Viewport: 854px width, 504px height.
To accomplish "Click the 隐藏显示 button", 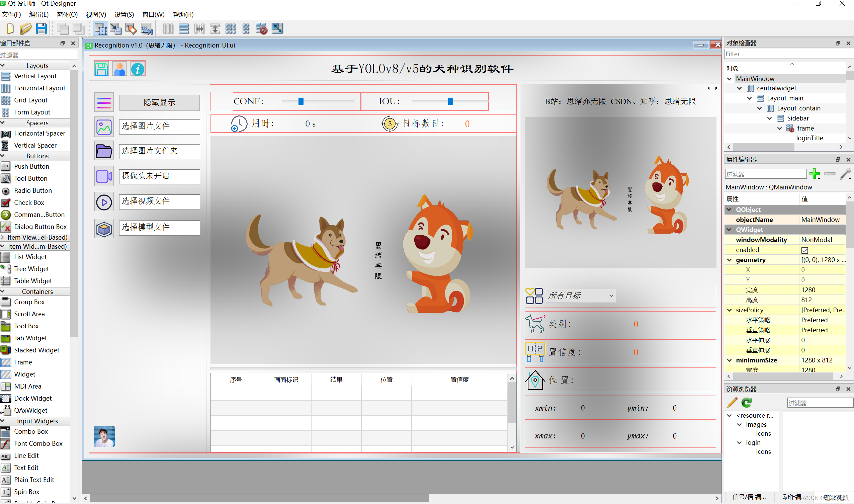I will tap(159, 102).
